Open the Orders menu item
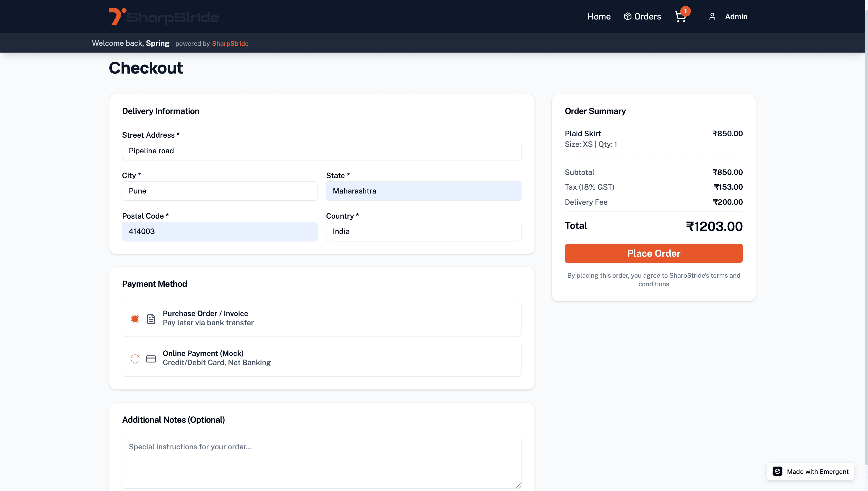Screen dimensions: 868x491 point(647,17)
